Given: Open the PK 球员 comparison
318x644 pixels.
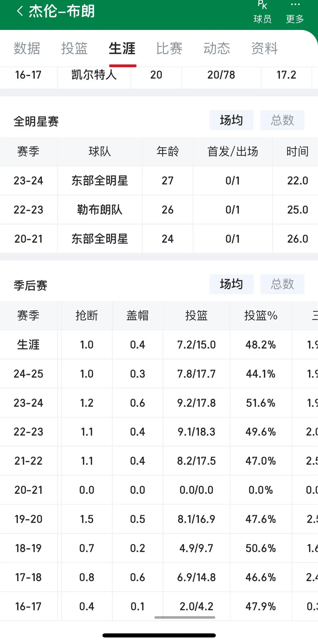Looking at the screenshot, I should click(x=262, y=12).
